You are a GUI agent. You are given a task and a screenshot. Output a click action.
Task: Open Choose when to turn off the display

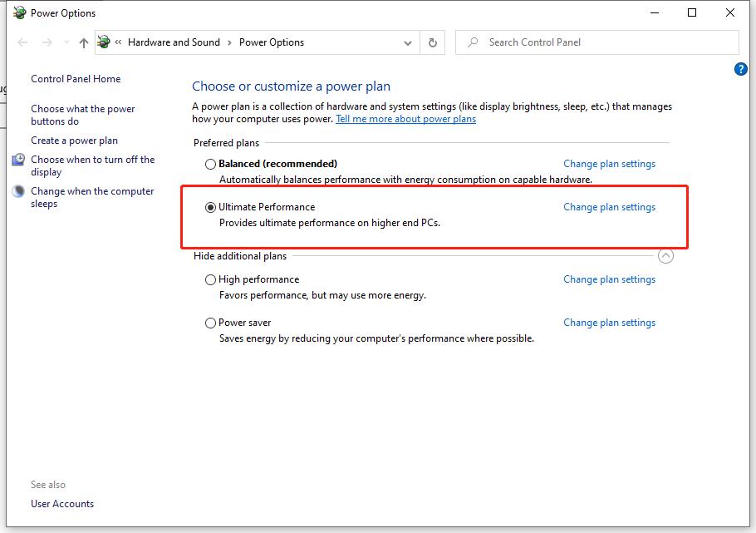(x=92, y=165)
